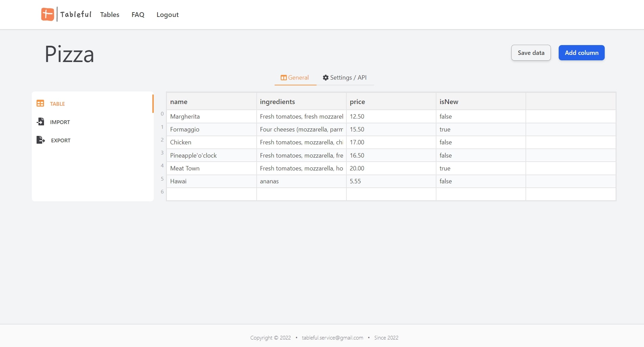Click the General tab columns icon

284,78
